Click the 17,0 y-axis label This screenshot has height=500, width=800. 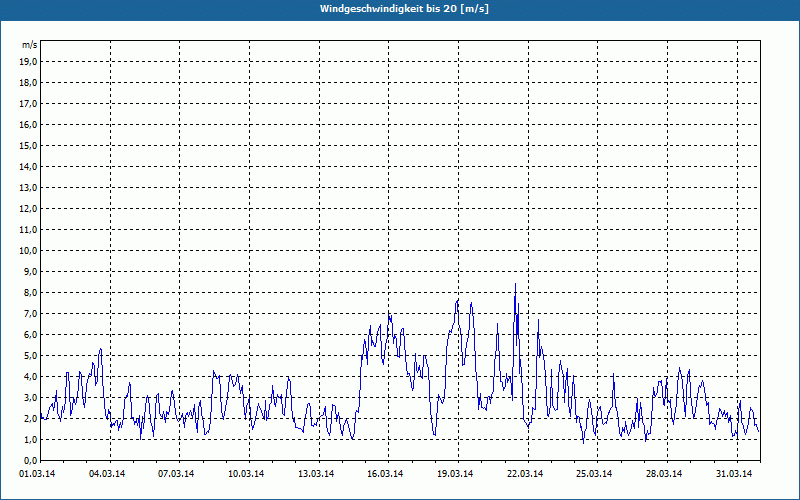point(28,104)
